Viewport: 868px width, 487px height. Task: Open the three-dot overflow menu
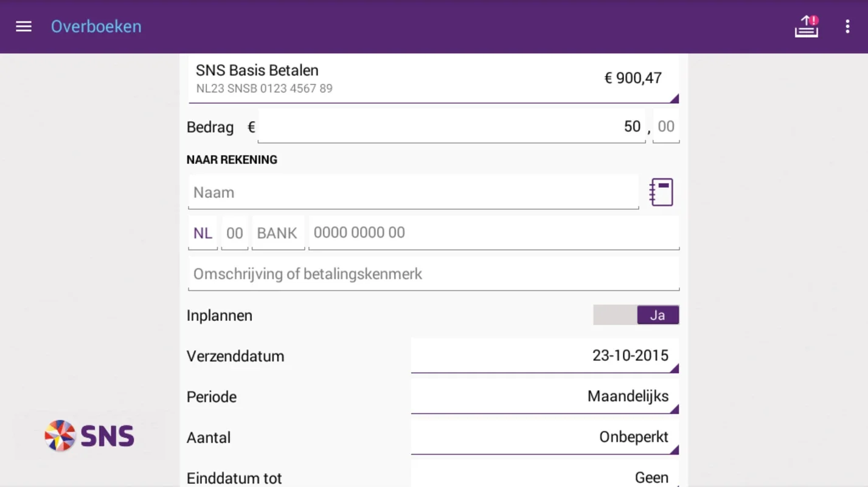point(847,27)
